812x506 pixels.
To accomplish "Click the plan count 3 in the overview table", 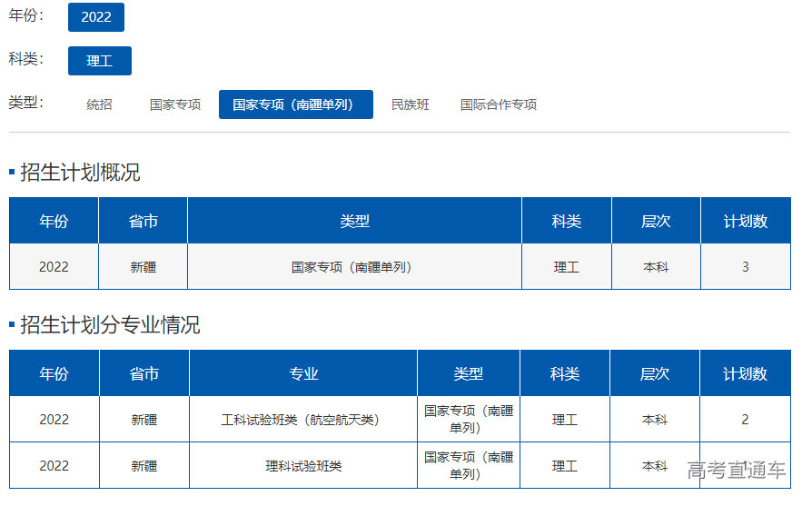I will coord(745,267).
